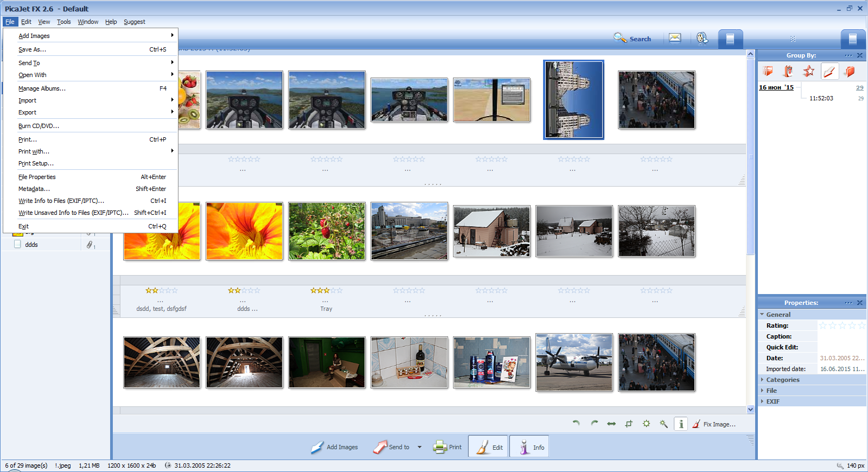Click the magic wand auto-enhance icon
Screen dimensions: 868x472
coord(663,424)
